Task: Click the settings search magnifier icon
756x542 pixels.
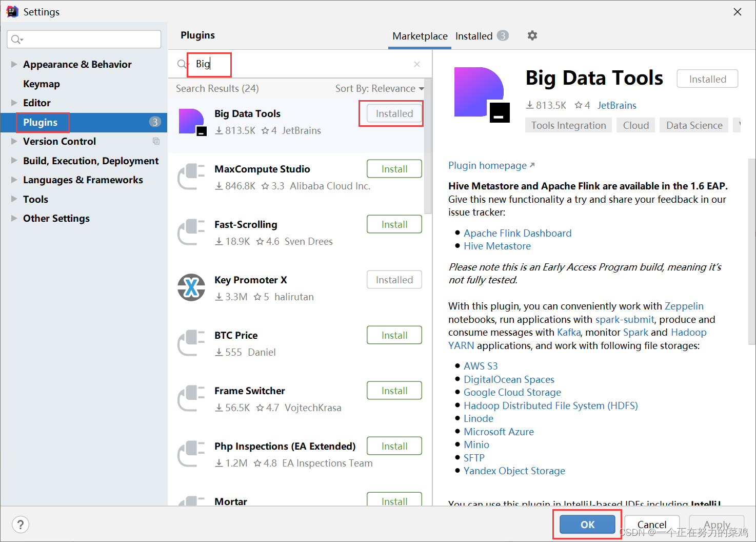Action: pyautogui.click(x=17, y=40)
